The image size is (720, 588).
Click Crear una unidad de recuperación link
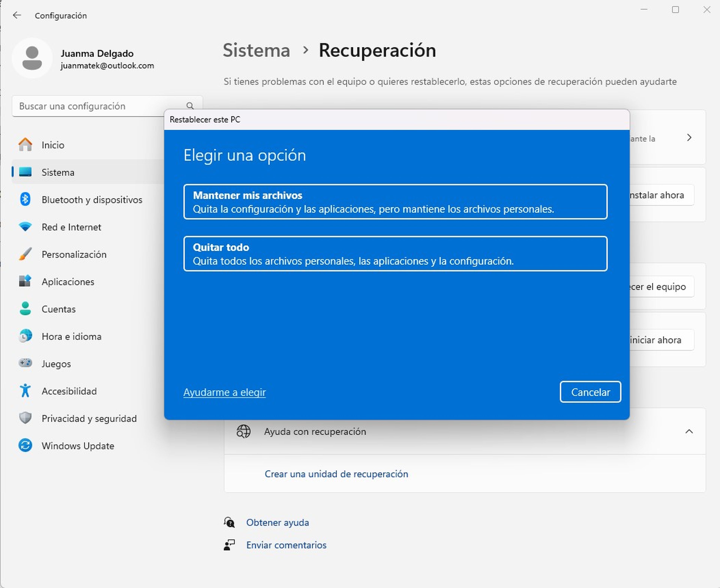[337, 474]
